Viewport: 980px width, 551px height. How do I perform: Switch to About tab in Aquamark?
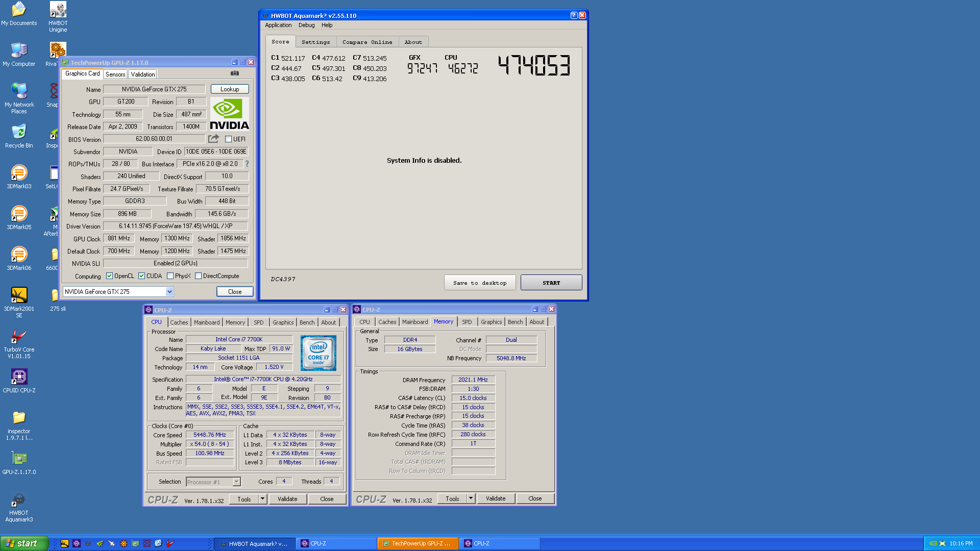(x=413, y=42)
